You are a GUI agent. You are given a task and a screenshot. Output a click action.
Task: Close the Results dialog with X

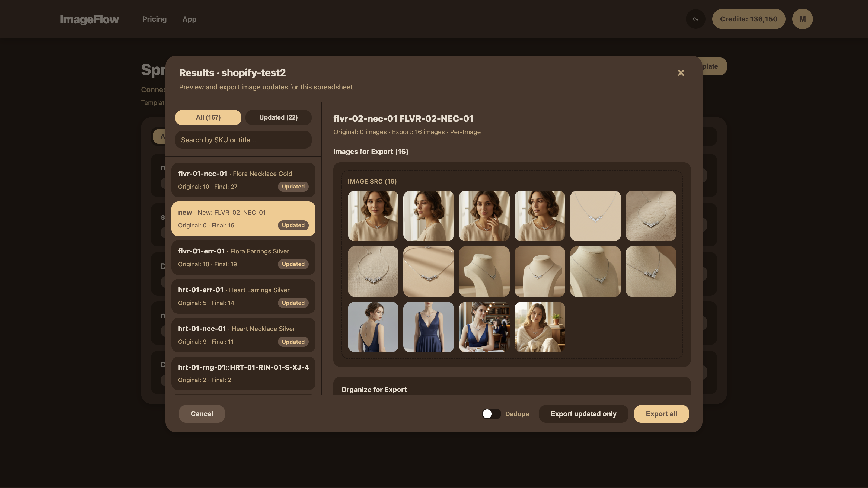pos(681,73)
